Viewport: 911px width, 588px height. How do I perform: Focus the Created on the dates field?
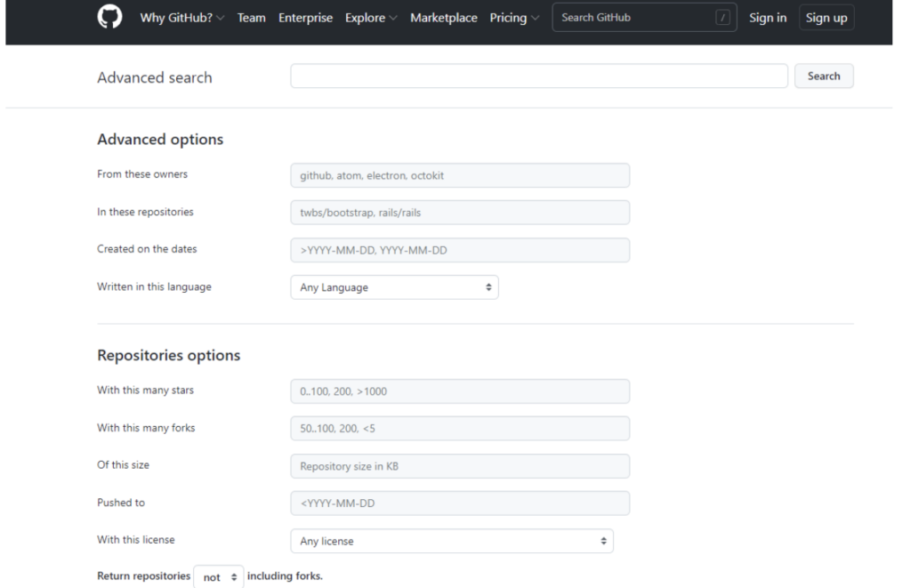[x=460, y=251]
